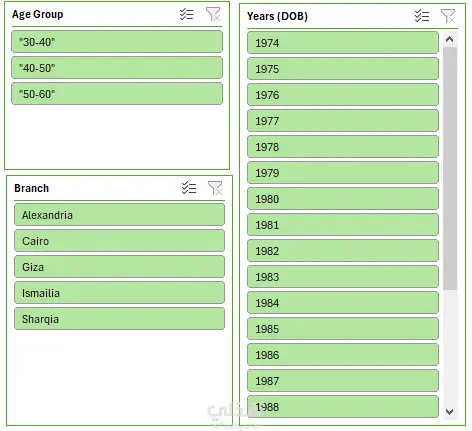Click the Years slicer scroll down arrow
This screenshot has height=431, width=472.
click(450, 412)
